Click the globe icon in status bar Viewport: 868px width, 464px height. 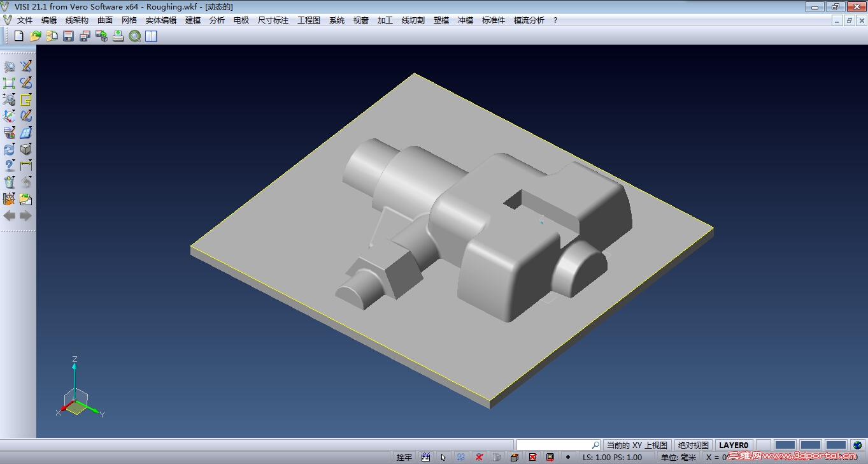coord(858,445)
